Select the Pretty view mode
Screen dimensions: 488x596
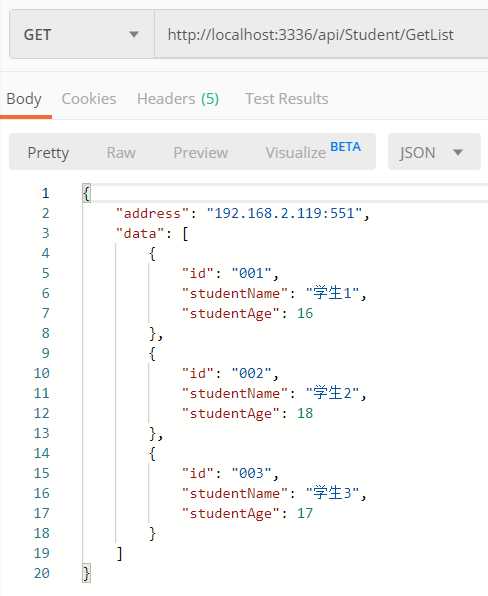click(x=48, y=153)
